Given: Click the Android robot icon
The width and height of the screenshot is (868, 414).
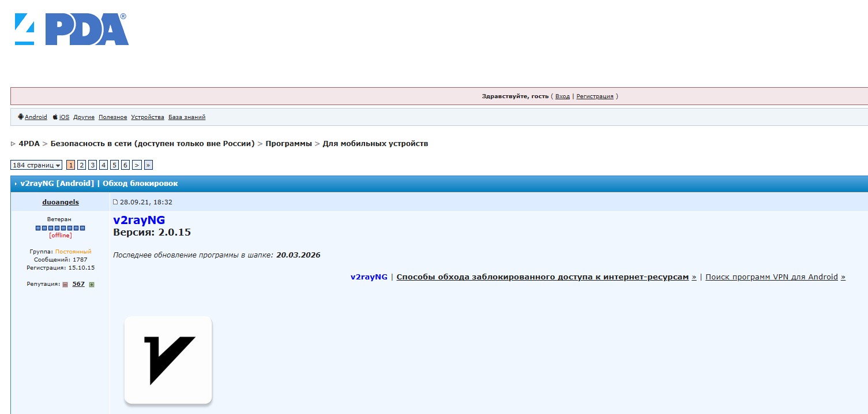Looking at the screenshot, I should coord(21,117).
